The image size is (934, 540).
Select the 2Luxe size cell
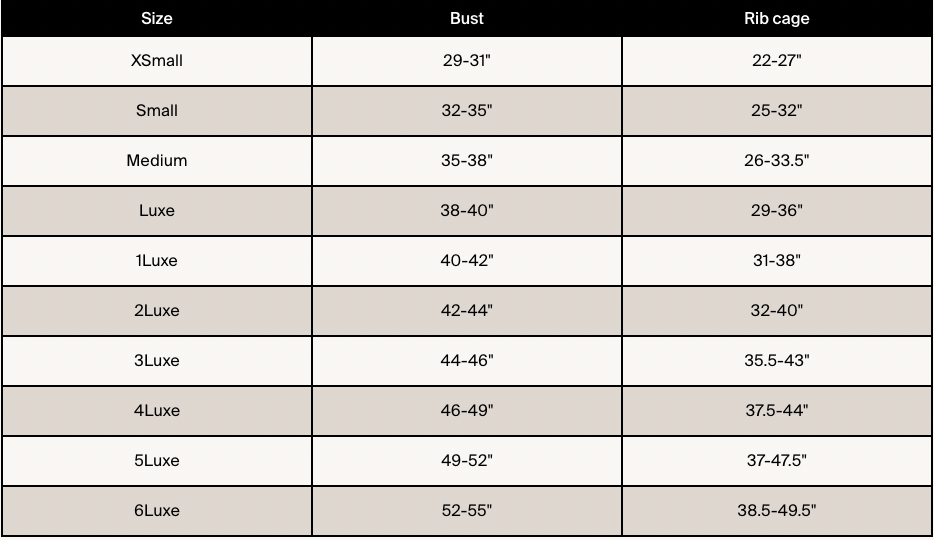coord(157,311)
